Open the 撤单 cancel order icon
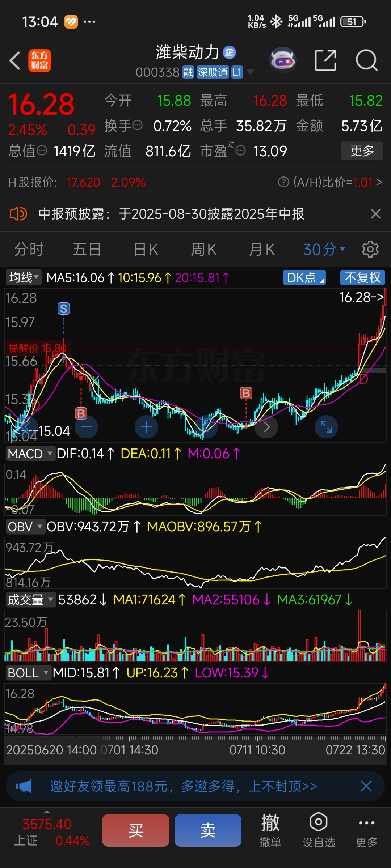Image resolution: width=391 pixels, height=868 pixels. point(270,830)
